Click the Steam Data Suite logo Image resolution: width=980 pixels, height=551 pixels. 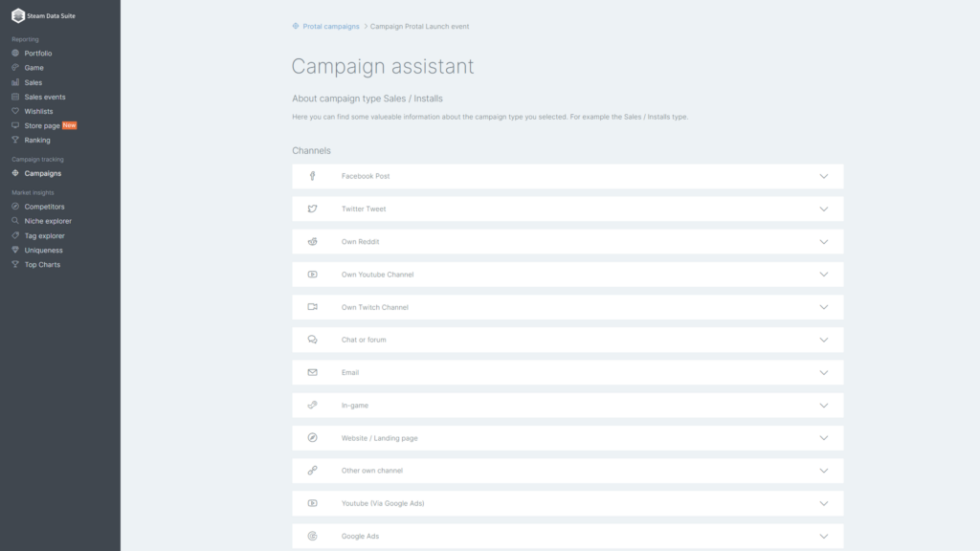tap(18, 15)
